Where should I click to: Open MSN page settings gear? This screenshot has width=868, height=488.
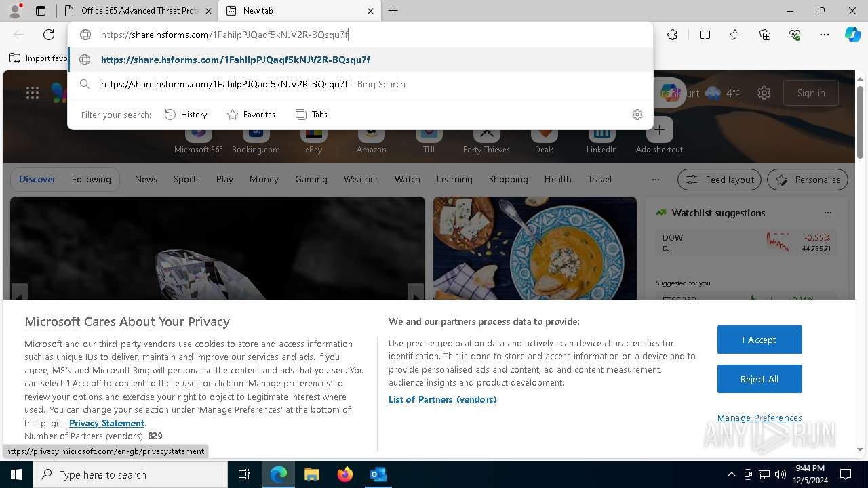coord(764,93)
